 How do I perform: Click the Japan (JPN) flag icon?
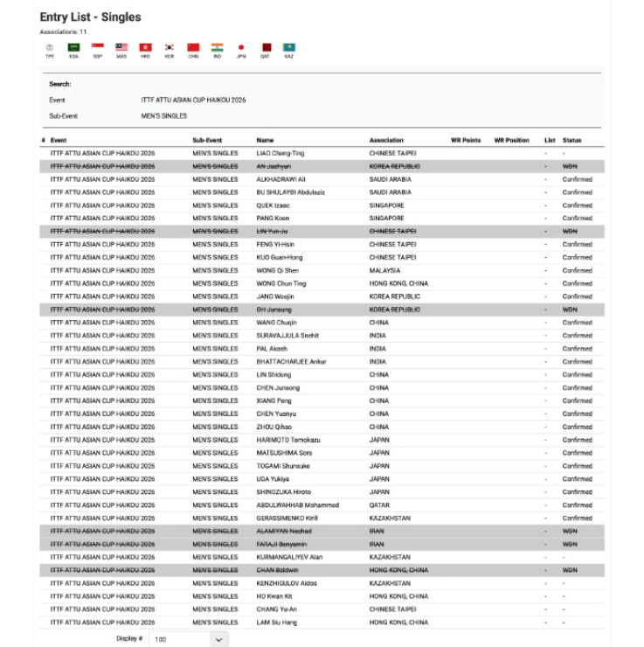pyautogui.click(x=241, y=48)
